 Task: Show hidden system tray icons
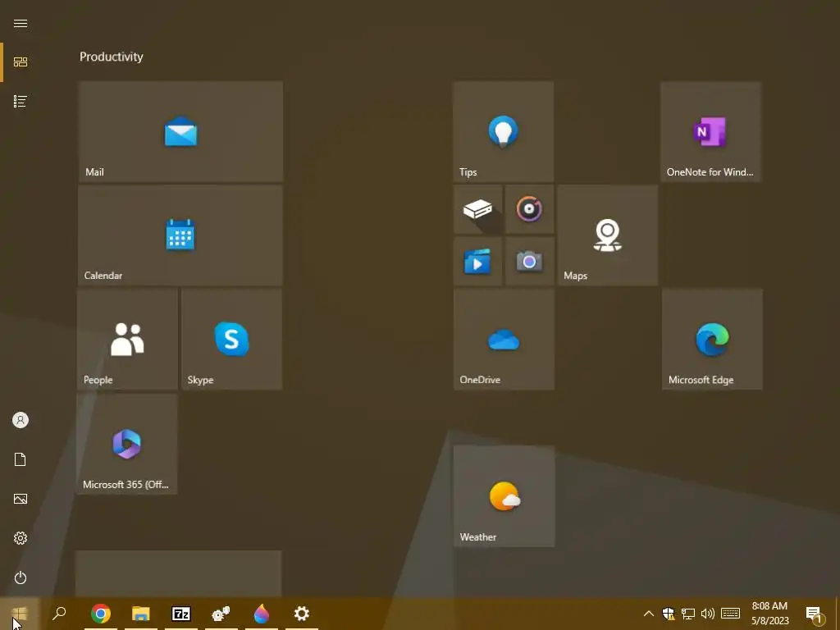pos(648,614)
